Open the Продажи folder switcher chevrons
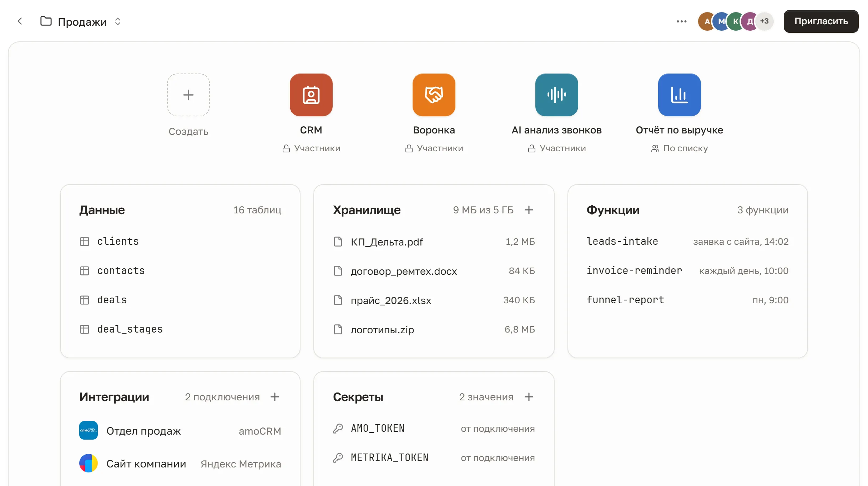The image size is (868, 486). 118,21
